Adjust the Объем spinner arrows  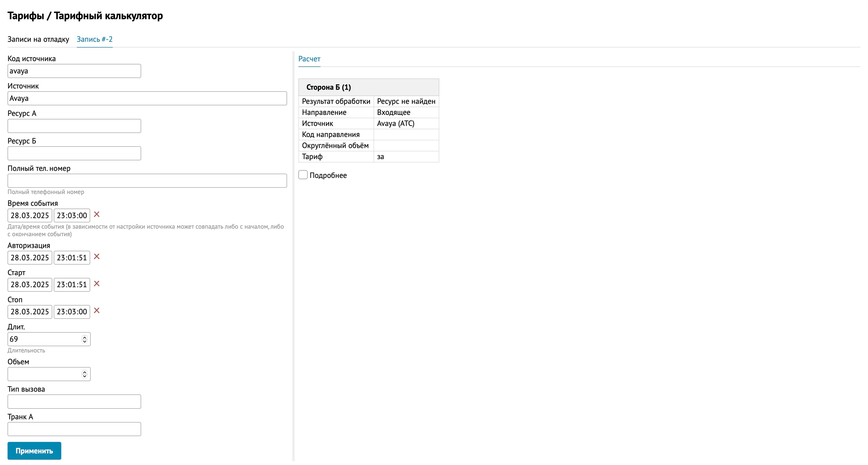[85, 374]
